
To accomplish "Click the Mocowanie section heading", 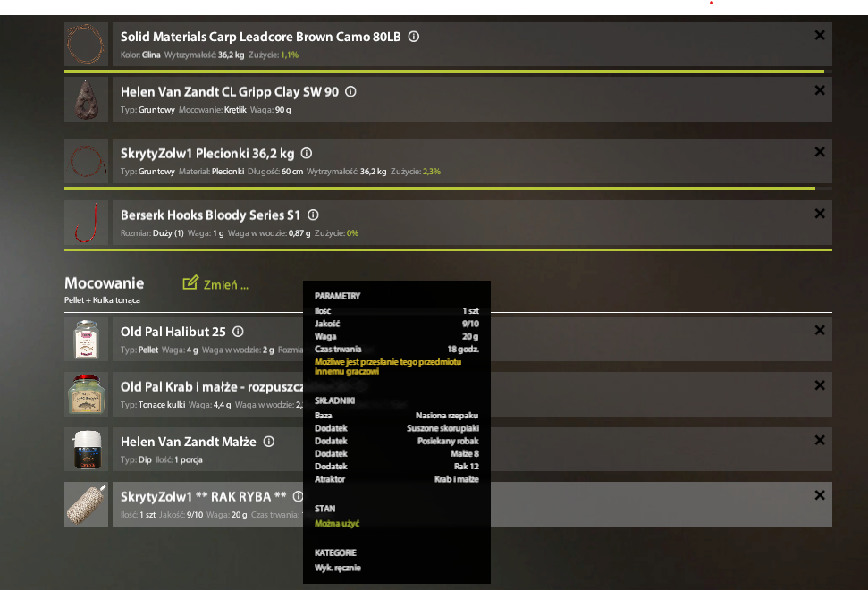I will pos(104,283).
